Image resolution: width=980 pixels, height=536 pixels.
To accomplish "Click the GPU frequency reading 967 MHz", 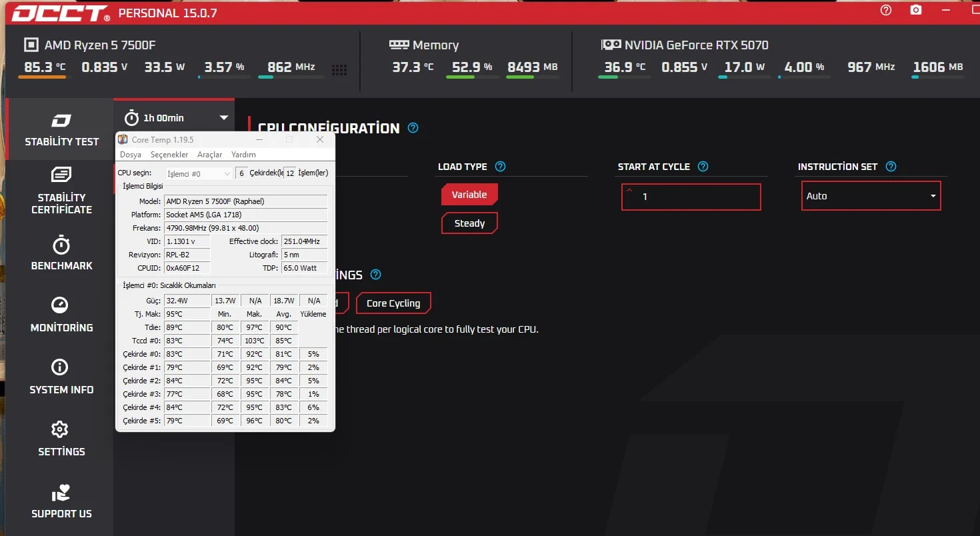I will click(x=871, y=67).
